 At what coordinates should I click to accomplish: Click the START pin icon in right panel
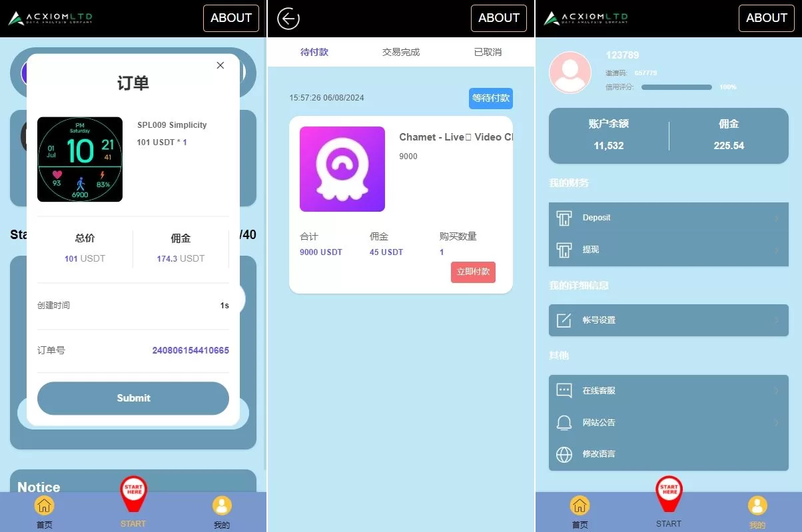point(669,495)
